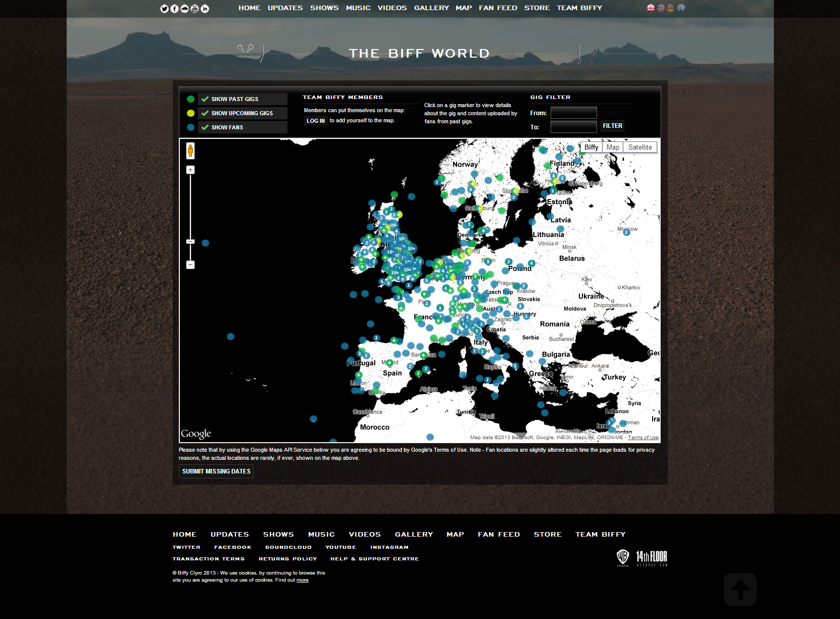
Task: Switch the map to the Map style
Action: click(x=613, y=147)
